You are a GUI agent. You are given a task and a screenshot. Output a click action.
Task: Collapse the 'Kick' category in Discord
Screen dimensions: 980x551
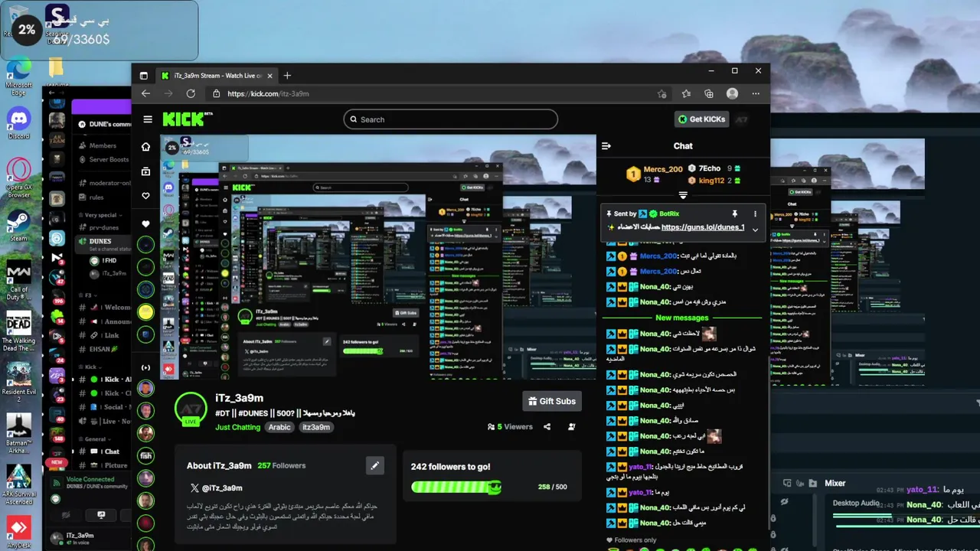click(89, 367)
